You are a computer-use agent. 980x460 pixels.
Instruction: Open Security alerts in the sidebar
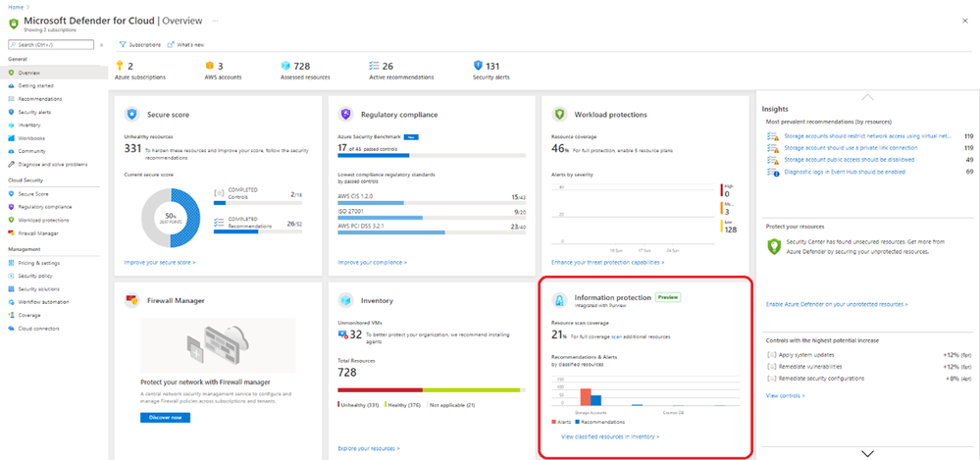34,112
